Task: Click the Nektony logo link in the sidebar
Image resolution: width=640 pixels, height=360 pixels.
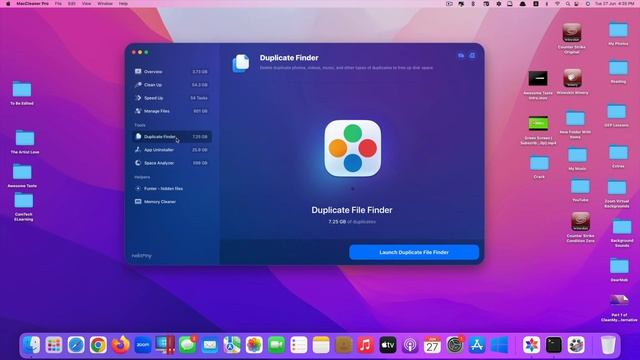Action: [142, 256]
